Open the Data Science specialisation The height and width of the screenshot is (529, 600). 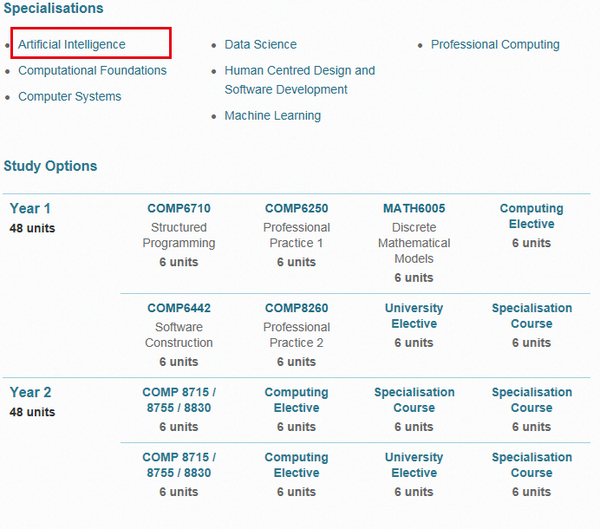[x=260, y=44]
